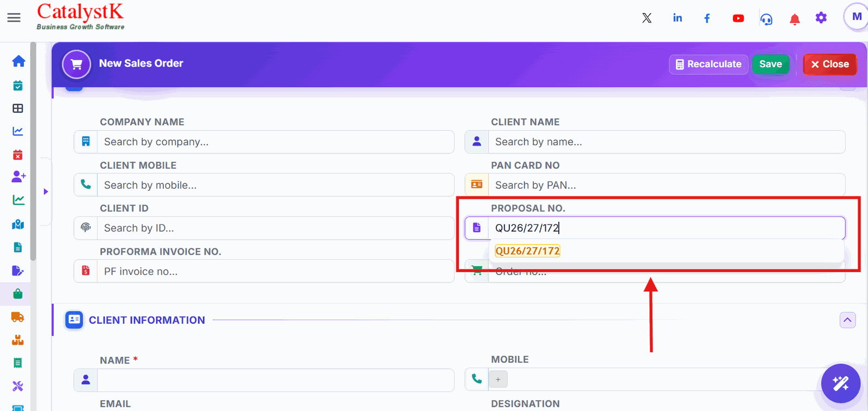Open the add-user sidebar icon
The height and width of the screenshot is (411, 868).
click(18, 176)
